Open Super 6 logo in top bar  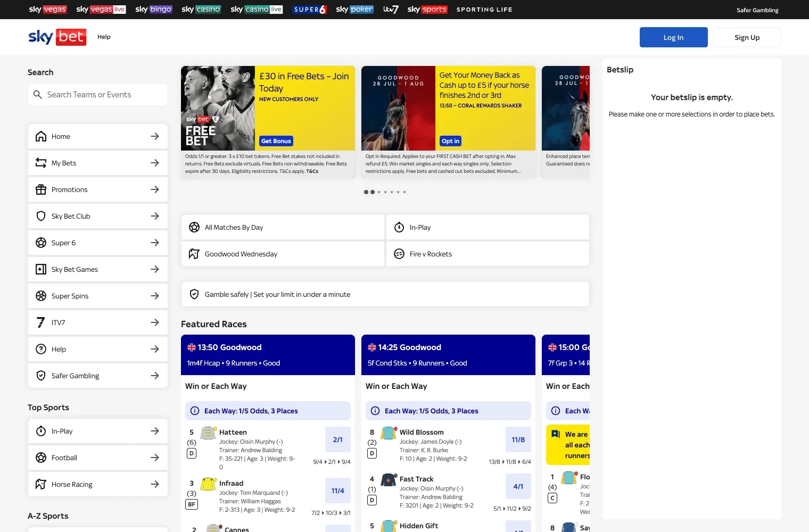pyautogui.click(x=309, y=9)
